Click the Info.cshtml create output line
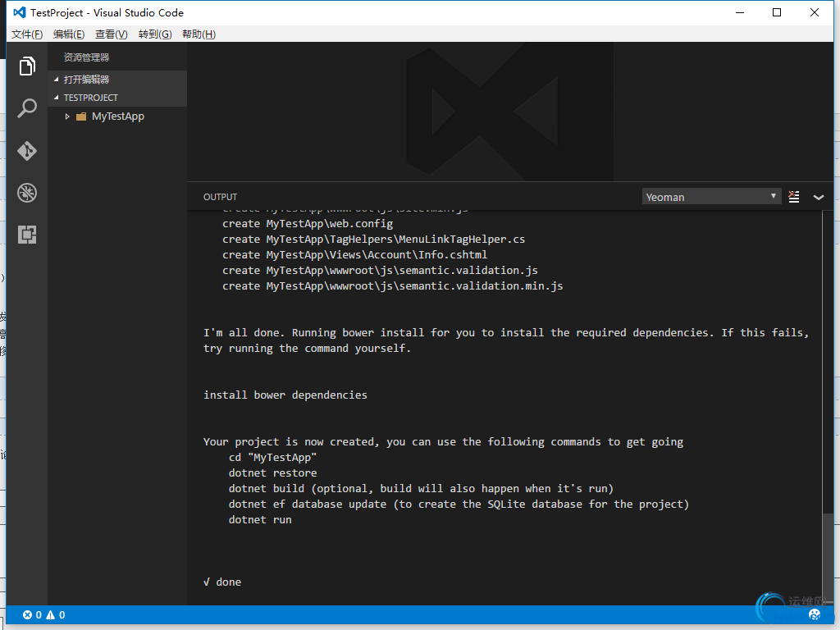The width and height of the screenshot is (840, 630). click(x=355, y=255)
